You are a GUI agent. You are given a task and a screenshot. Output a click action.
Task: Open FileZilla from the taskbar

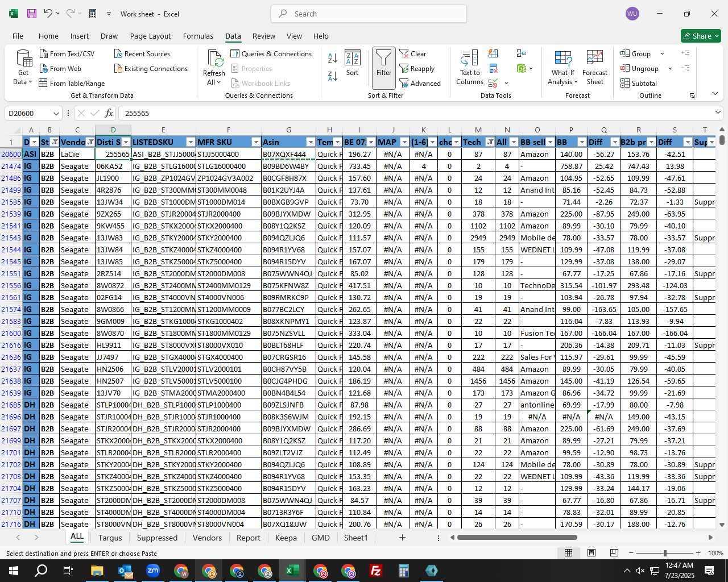point(375,571)
